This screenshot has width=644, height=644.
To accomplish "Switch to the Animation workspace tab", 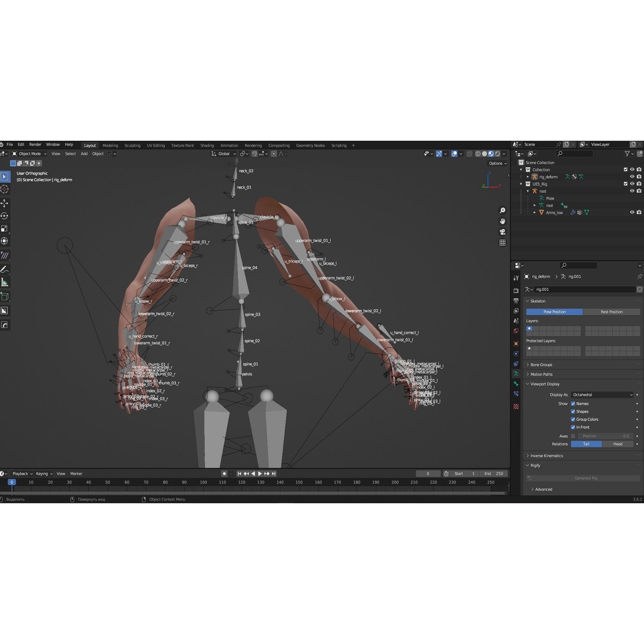I will (x=229, y=145).
